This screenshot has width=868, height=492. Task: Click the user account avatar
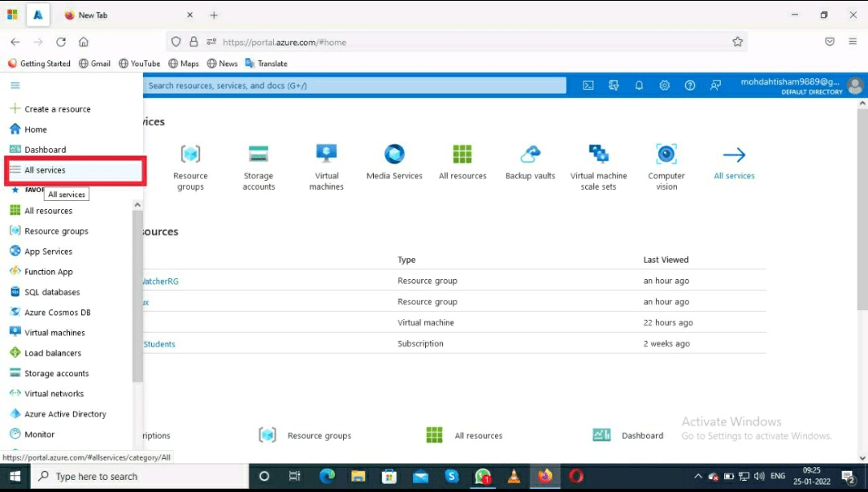(854, 85)
